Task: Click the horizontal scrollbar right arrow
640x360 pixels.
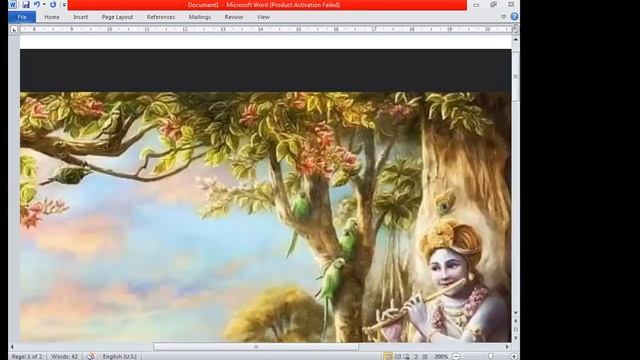Action: click(x=507, y=347)
